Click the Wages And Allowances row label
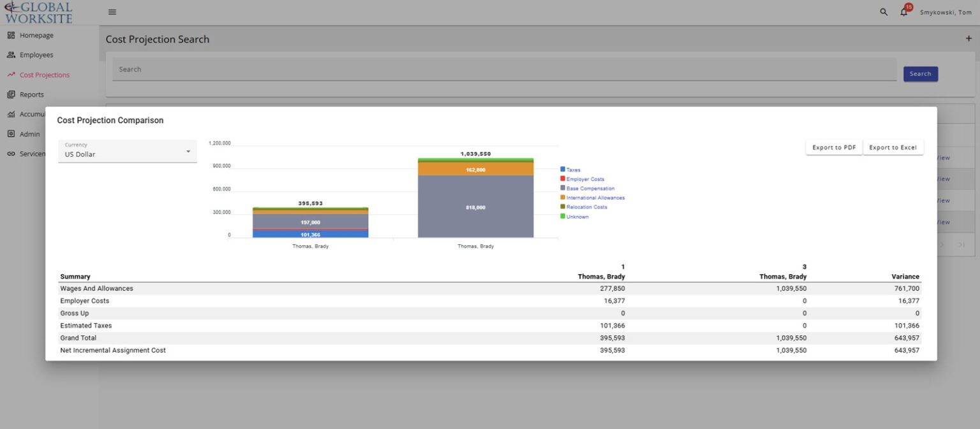The width and height of the screenshot is (980, 429). (96, 289)
